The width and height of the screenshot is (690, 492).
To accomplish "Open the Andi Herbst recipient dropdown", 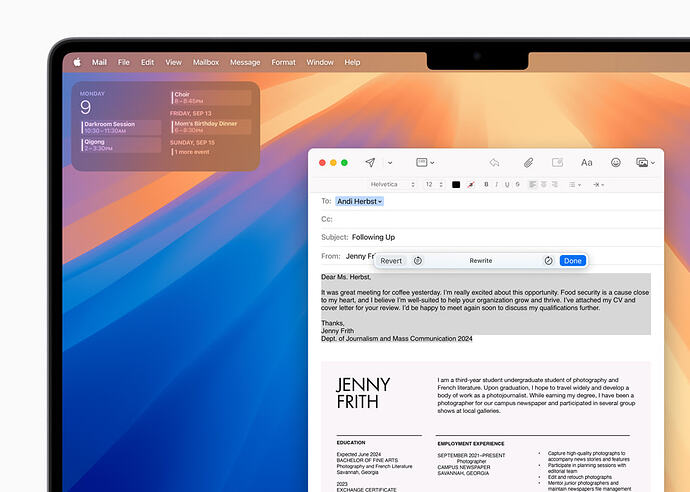I will pos(360,201).
